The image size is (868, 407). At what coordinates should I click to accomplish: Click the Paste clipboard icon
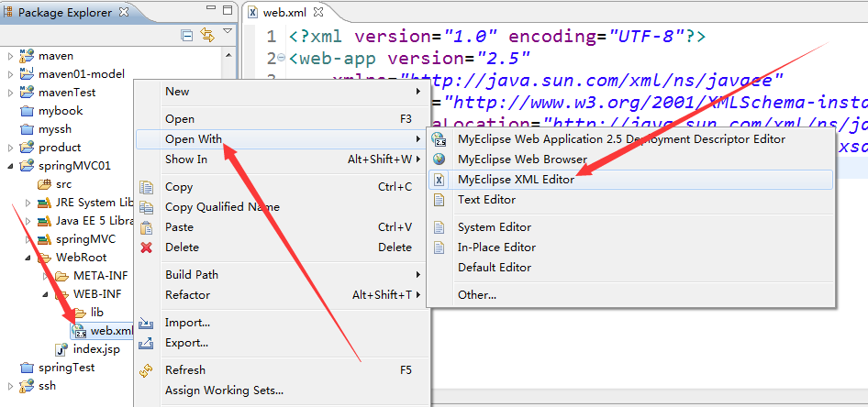[x=146, y=227]
